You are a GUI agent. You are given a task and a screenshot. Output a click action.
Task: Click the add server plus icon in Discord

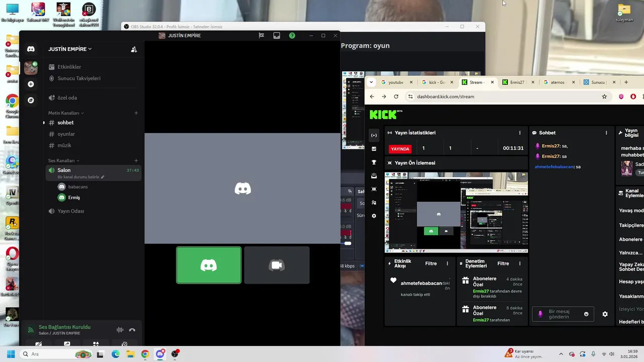click(31, 84)
